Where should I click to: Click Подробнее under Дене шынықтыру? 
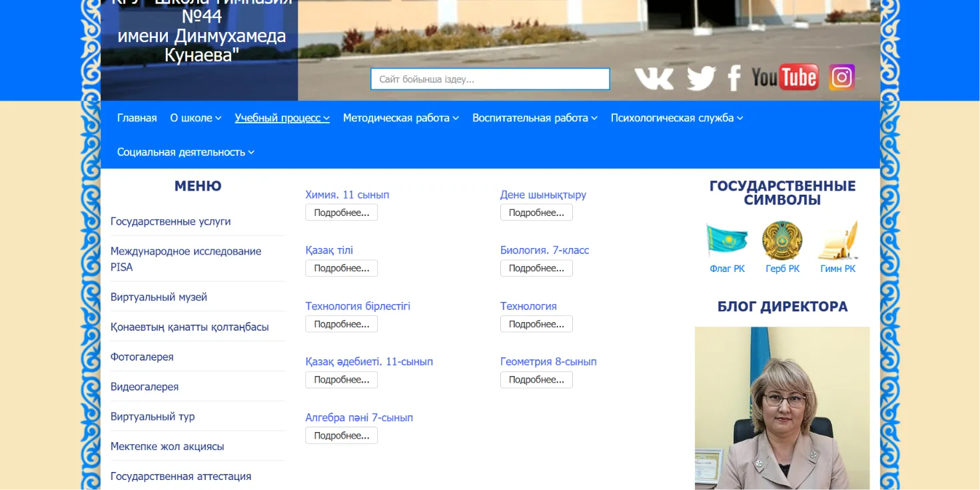click(x=536, y=213)
